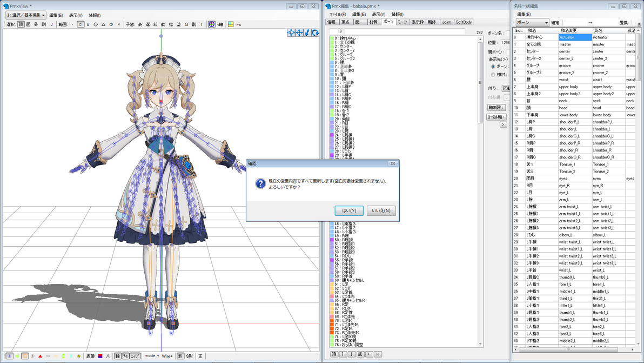Select bone (骨) selection mode in PmxView

pos(36,24)
